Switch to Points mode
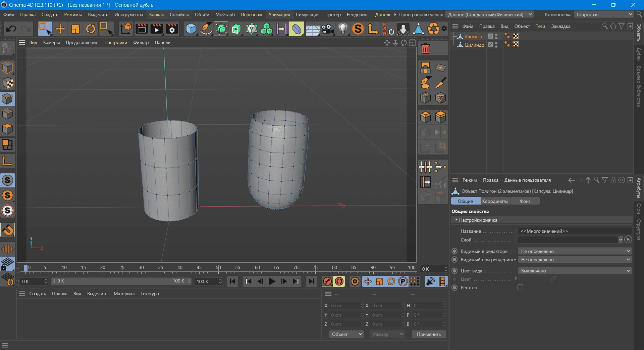The height and width of the screenshot is (350, 644). [x=7, y=99]
